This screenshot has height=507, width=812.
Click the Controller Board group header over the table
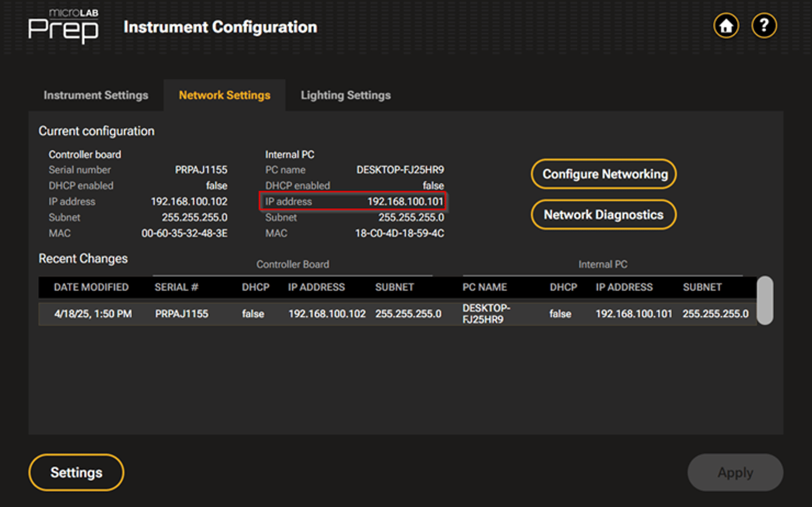click(293, 264)
